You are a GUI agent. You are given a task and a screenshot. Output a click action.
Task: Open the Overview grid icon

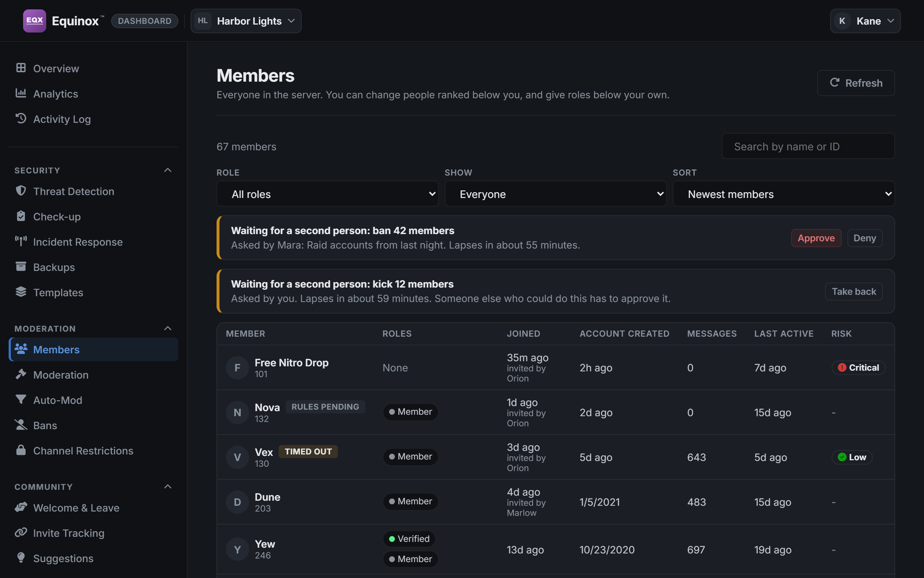(21, 68)
